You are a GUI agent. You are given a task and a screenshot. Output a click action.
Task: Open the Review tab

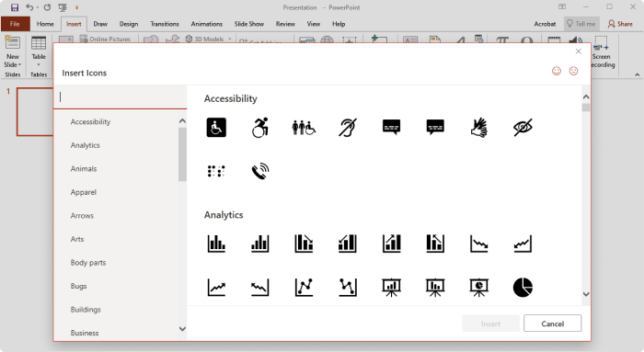285,24
